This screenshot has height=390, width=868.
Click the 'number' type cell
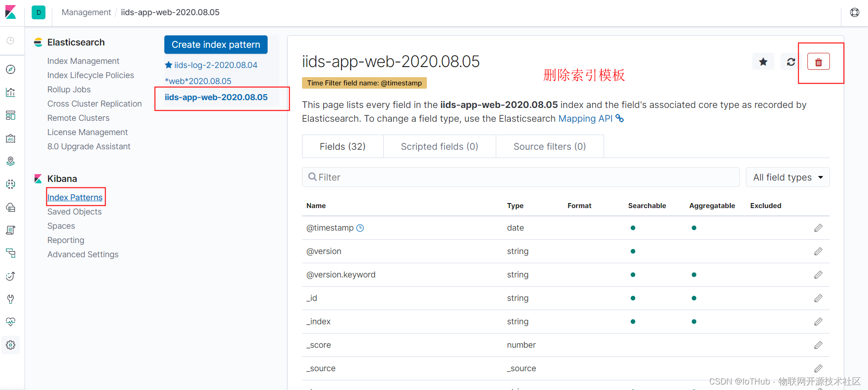click(x=521, y=345)
